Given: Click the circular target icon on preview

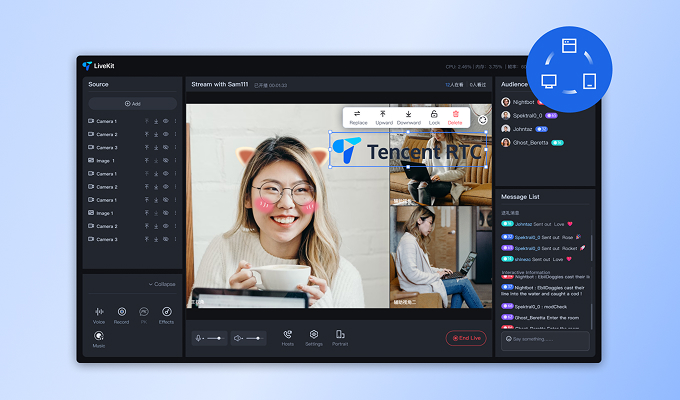Looking at the screenshot, I should tap(482, 120).
